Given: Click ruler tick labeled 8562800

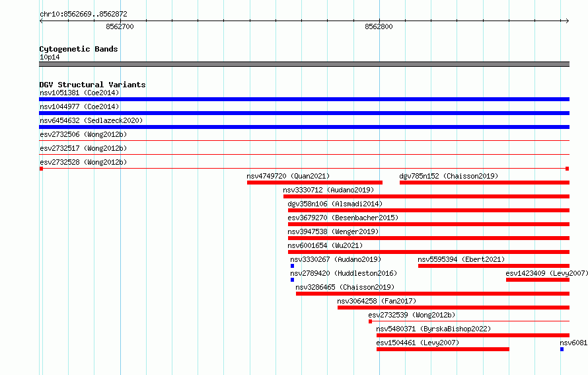Looking at the screenshot, I should point(379,26).
